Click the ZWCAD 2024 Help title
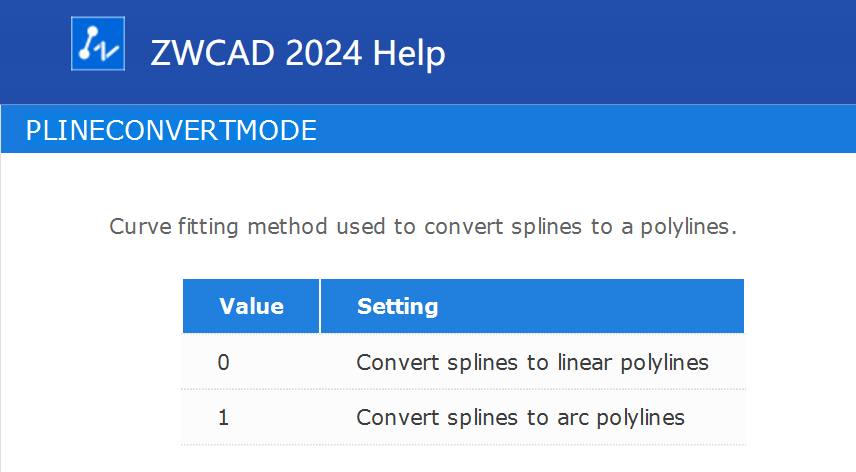Viewport: 856px width, 472px height. pyautogui.click(x=298, y=53)
